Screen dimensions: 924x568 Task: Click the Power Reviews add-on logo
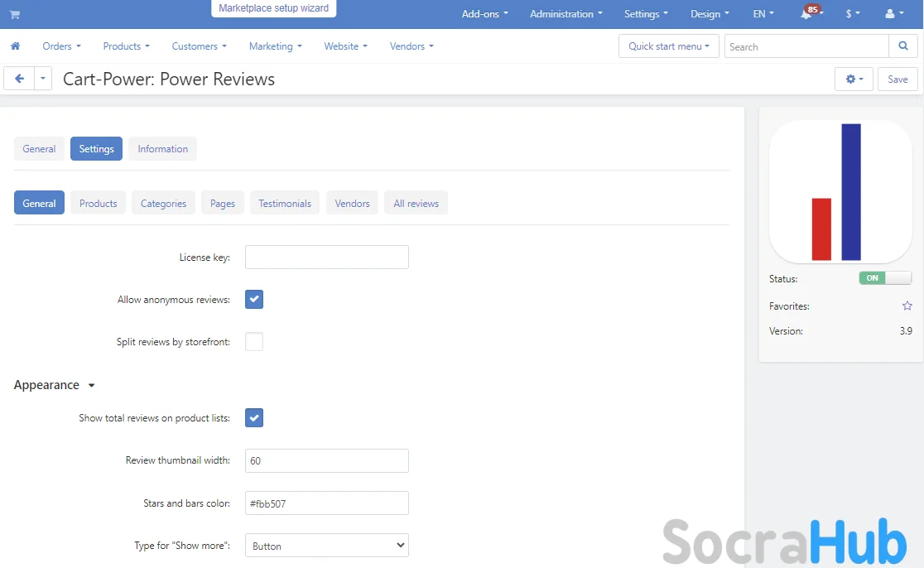coord(841,192)
